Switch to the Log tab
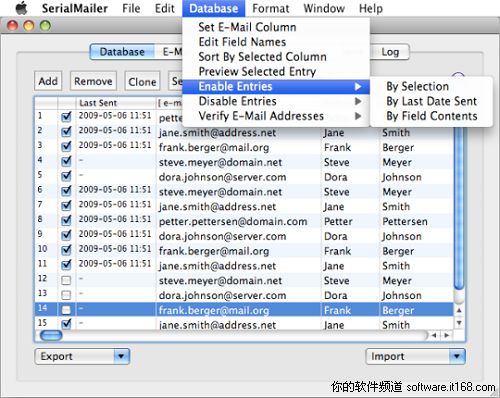500x398 pixels. 390,52
